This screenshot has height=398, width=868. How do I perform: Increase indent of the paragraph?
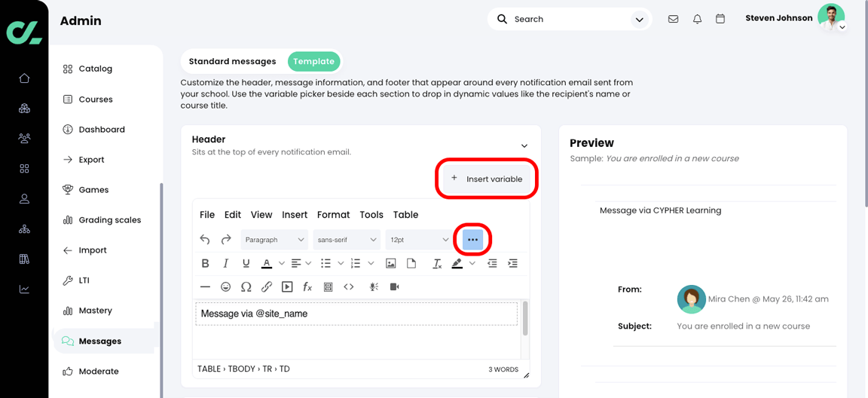512,264
